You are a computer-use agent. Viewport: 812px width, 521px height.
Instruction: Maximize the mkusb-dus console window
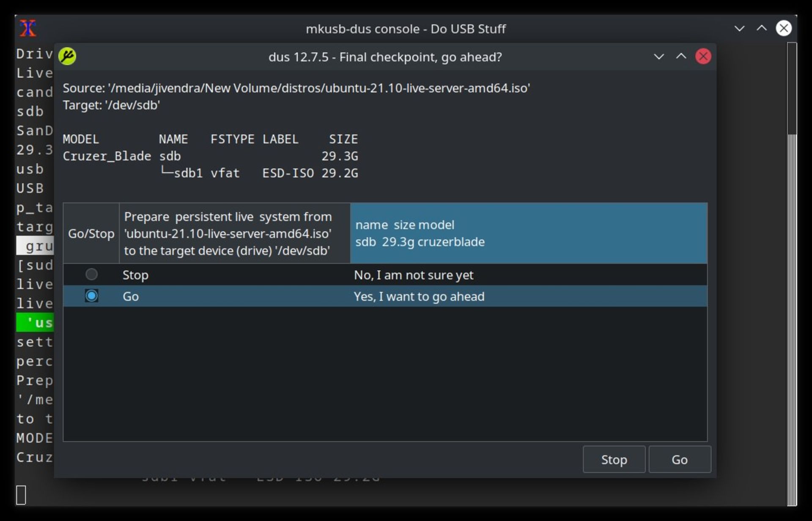point(762,28)
